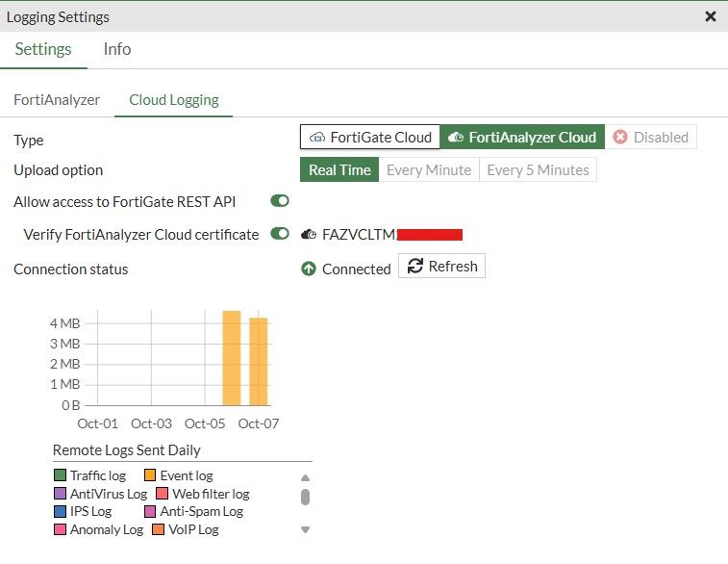Choose FortiGate Cloud logging type
The width and height of the screenshot is (728, 564).
click(370, 137)
